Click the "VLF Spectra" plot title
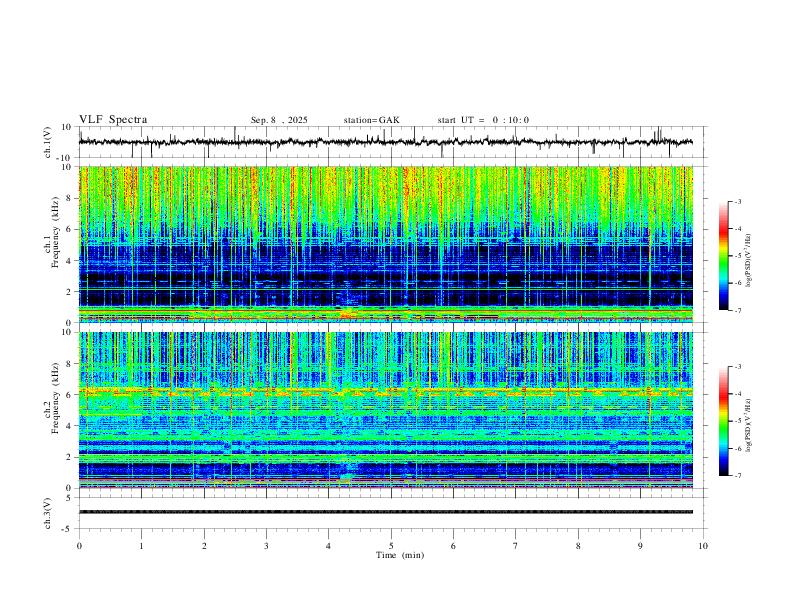Image resolution: width=792 pixels, height=612 pixels. coord(113,120)
